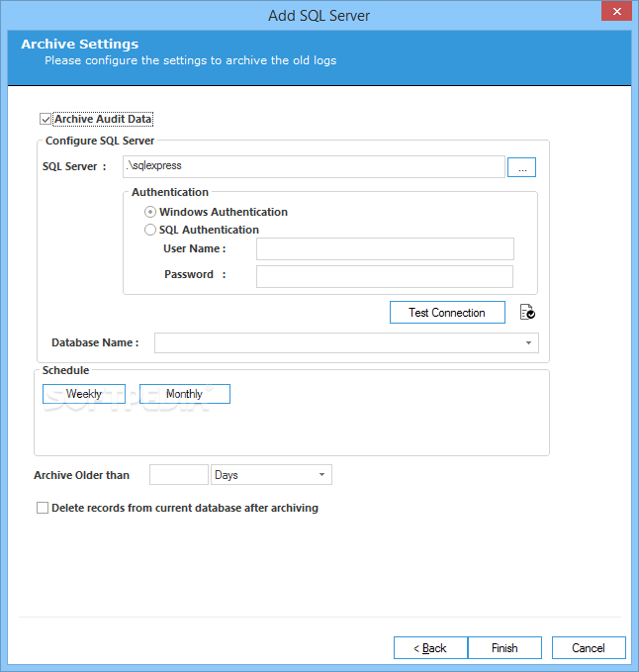Toggle the Archive Audit Data checkbox
Screen dimensions: 639x672
(46, 119)
